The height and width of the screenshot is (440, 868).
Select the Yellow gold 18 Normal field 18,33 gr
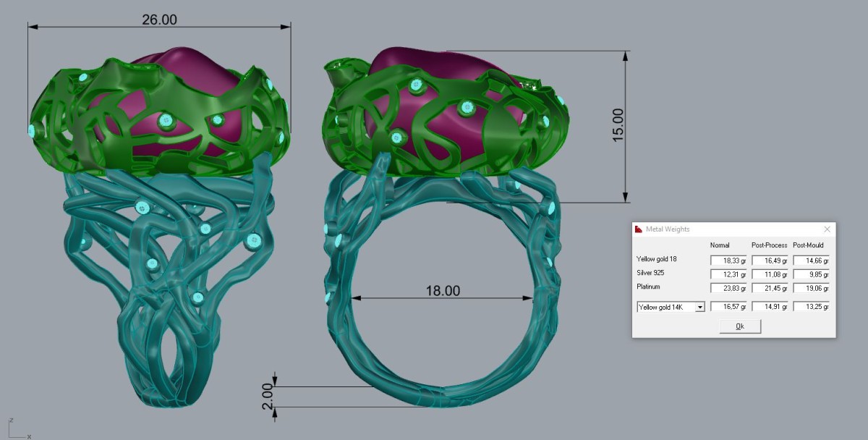728,260
